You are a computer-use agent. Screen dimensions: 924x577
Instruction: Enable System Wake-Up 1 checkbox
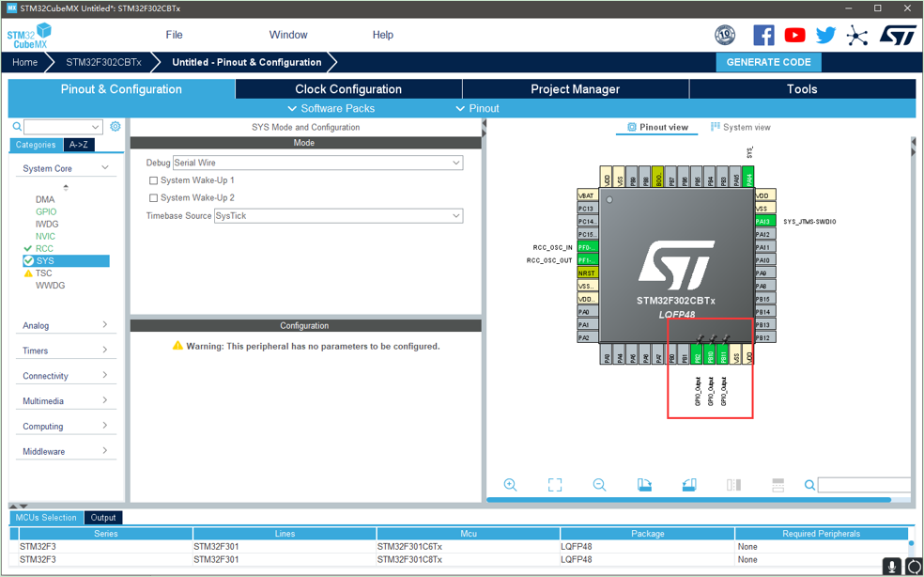153,180
